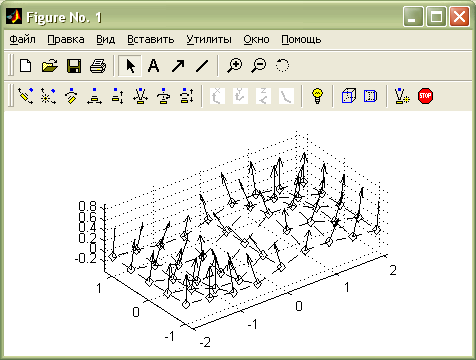The image size is (476, 360).
Task: Activate the zoom in magnifier
Action: 235,65
